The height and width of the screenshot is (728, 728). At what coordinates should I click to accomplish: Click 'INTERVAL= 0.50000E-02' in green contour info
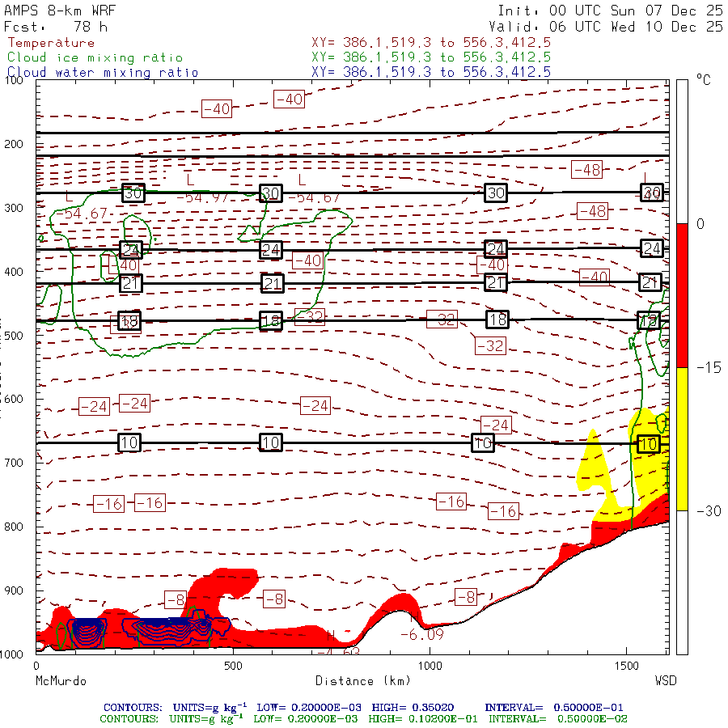(x=557, y=719)
